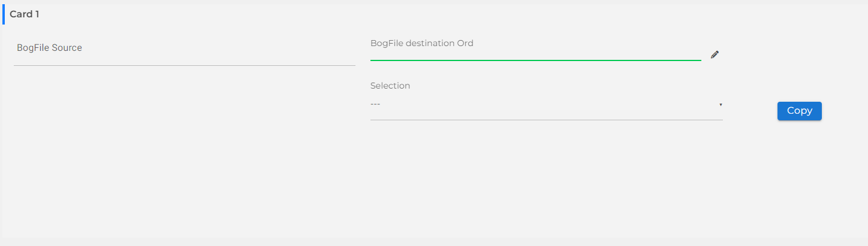Screen dimensions: 868x246
Task: Click the '---' placeholder value in Selection
Action: click(376, 105)
